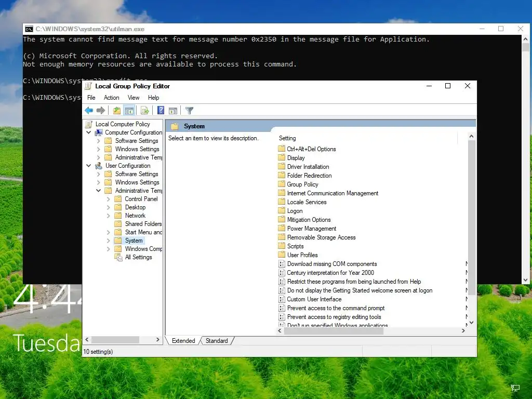Click the Century interpretation for Year 2000 icon

pos(281,272)
